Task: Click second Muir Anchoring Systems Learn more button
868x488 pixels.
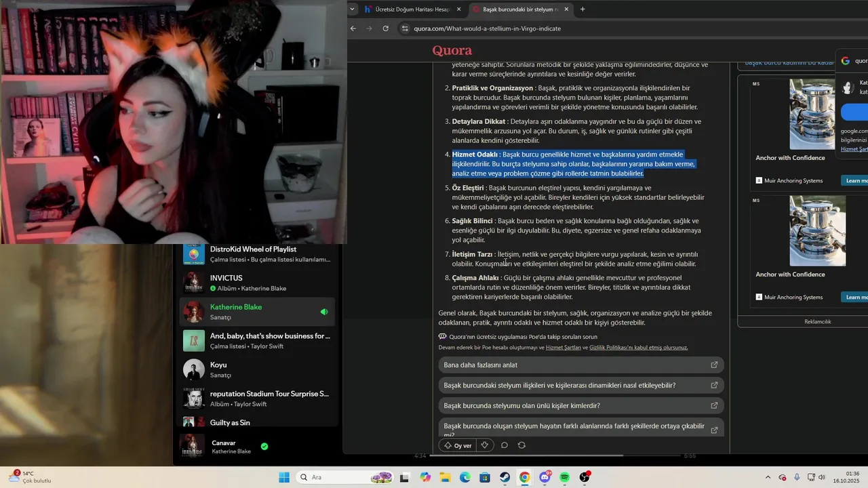Action: 855,297
